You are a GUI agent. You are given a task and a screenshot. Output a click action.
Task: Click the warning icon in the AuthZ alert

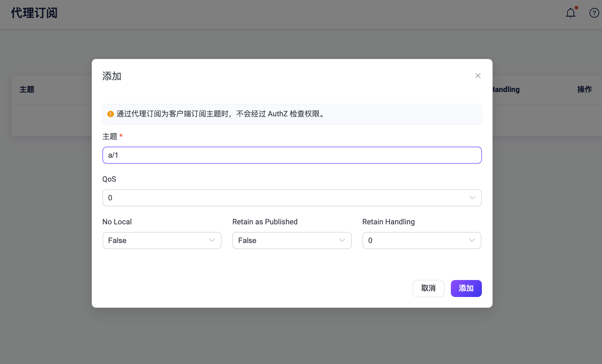(110, 114)
